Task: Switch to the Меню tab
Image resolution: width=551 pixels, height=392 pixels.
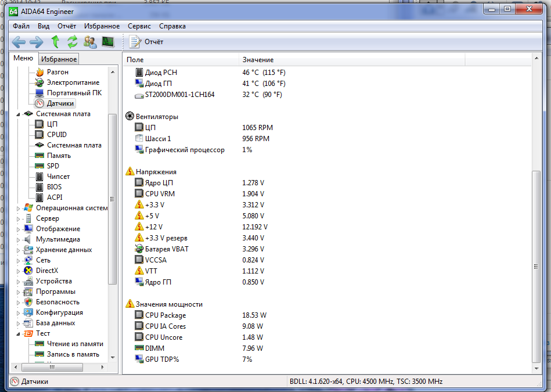Action: pyautogui.click(x=23, y=58)
